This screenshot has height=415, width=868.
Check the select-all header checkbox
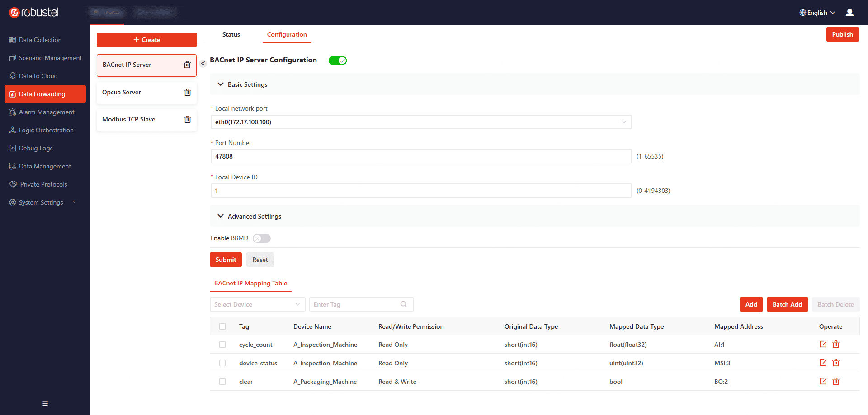222,326
